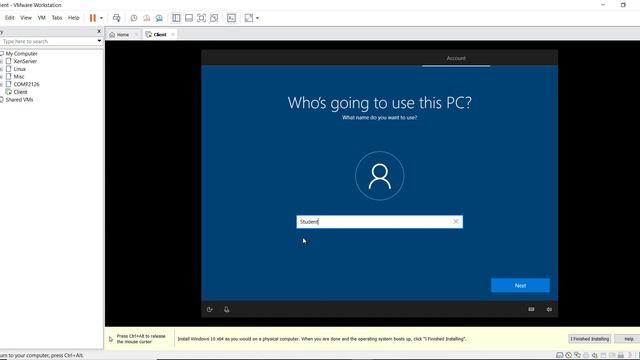The width and height of the screenshot is (640, 360).
Task: Select My Computer in the library
Action: pyautogui.click(x=21, y=53)
